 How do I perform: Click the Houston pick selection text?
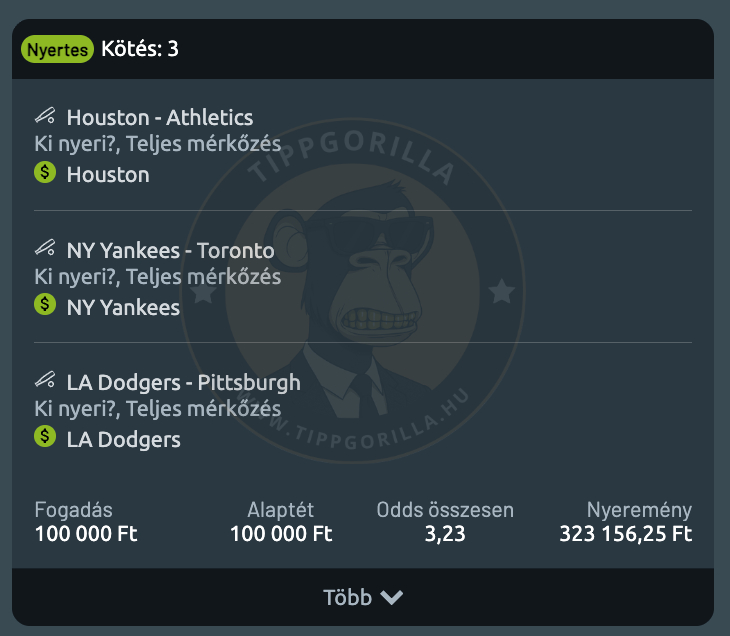click(x=108, y=175)
